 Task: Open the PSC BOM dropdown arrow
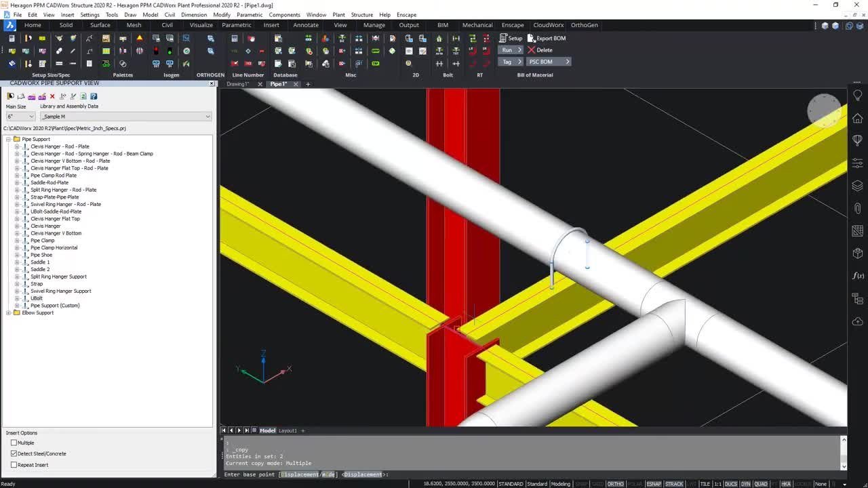pyautogui.click(x=567, y=62)
